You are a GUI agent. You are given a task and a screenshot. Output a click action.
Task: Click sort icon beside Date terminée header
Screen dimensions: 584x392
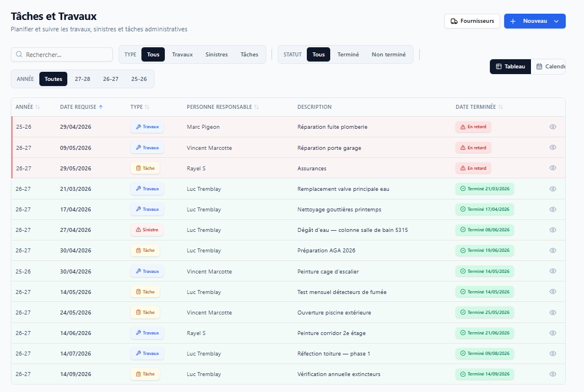click(501, 107)
